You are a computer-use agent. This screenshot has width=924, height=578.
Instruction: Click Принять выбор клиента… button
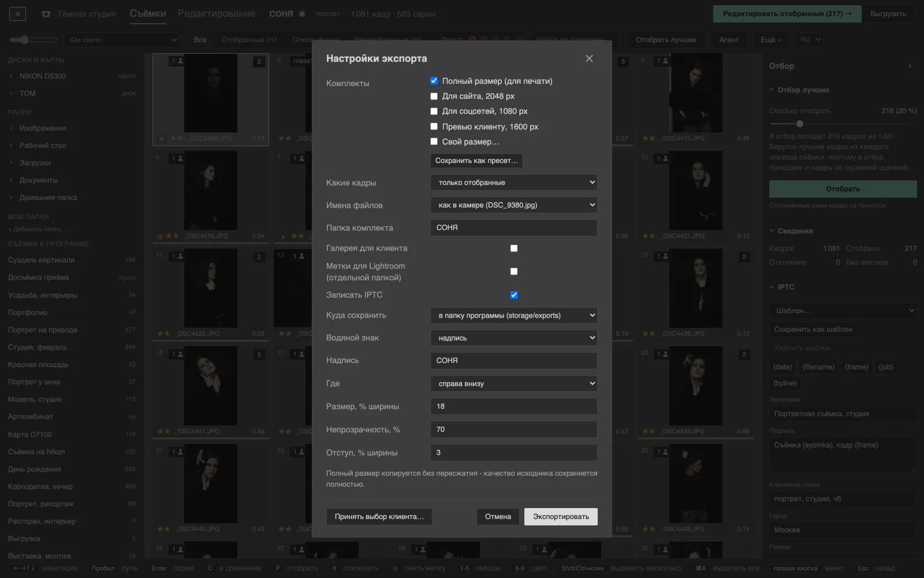379,517
